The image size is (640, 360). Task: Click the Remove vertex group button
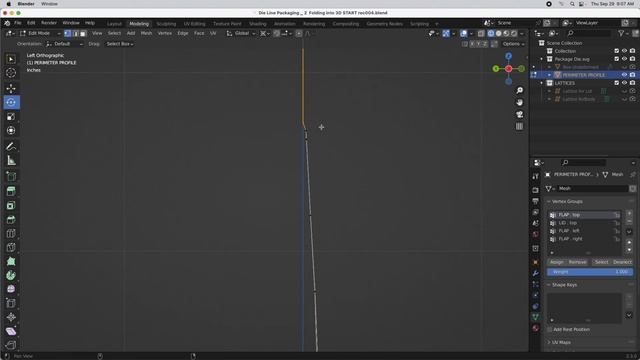pyautogui.click(x=578, y=262)
